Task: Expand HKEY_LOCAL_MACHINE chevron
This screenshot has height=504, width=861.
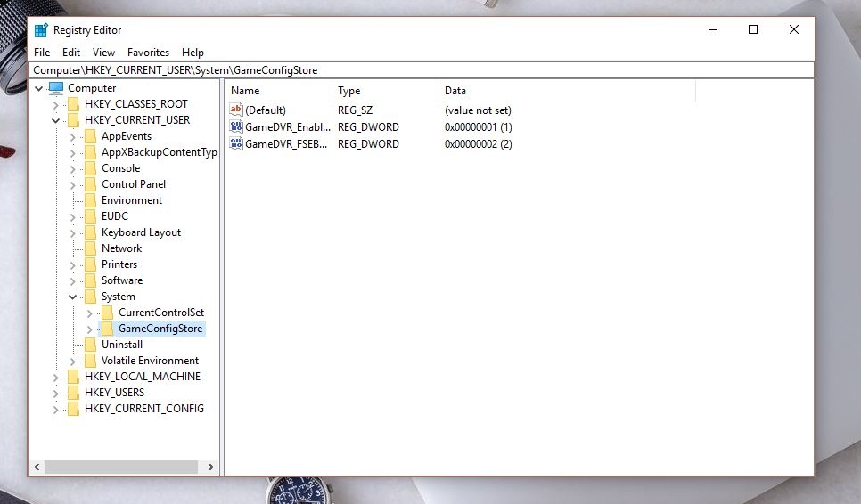Action: tap(55, 378)
